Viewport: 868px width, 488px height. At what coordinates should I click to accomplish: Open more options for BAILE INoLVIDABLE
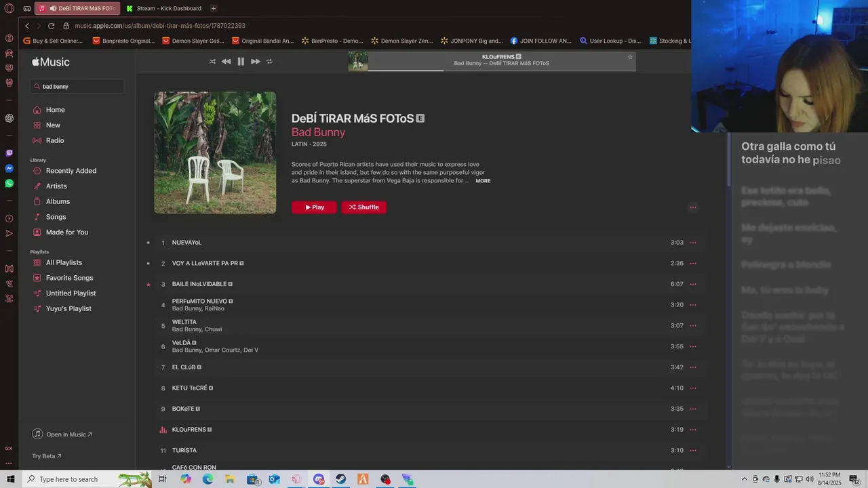point(692,284)
